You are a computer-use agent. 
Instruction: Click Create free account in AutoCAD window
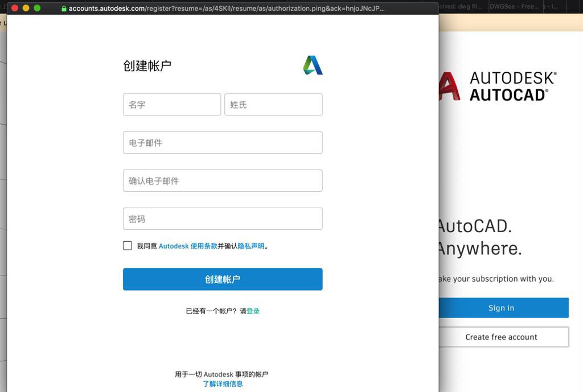click(503, 337)
